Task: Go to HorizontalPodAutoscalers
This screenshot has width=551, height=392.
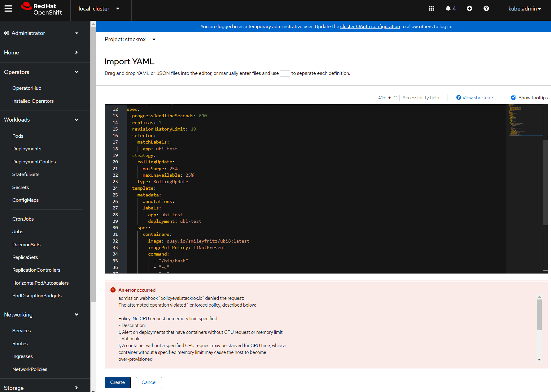Action: tap(40, 283)
